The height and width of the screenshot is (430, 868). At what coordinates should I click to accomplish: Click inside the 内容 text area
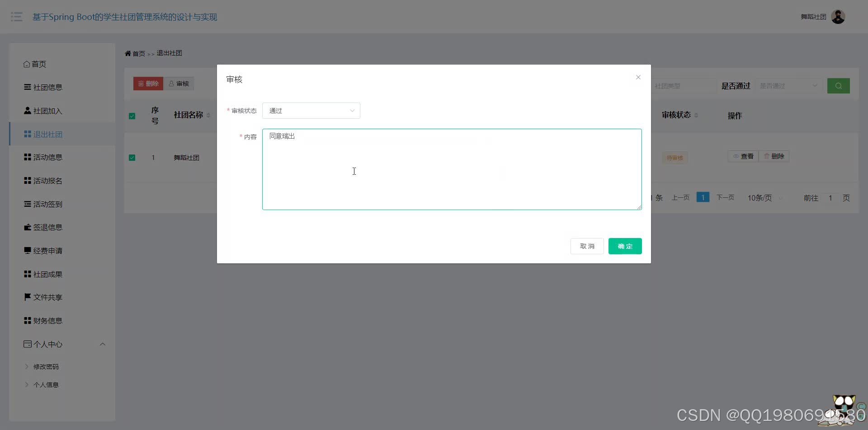[x=452, y=169]
